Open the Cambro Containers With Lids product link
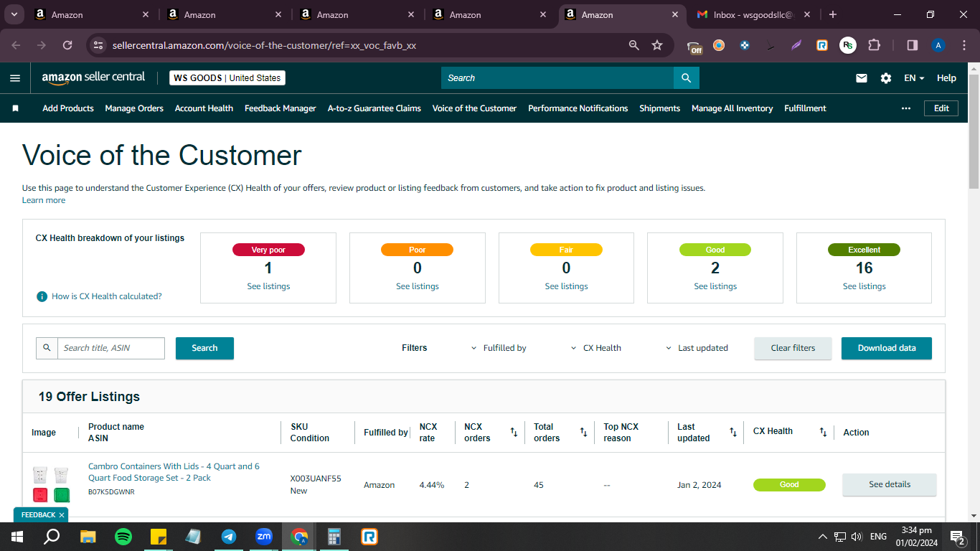This screenshot has width=980, height=551. click(x=174, y=472)
